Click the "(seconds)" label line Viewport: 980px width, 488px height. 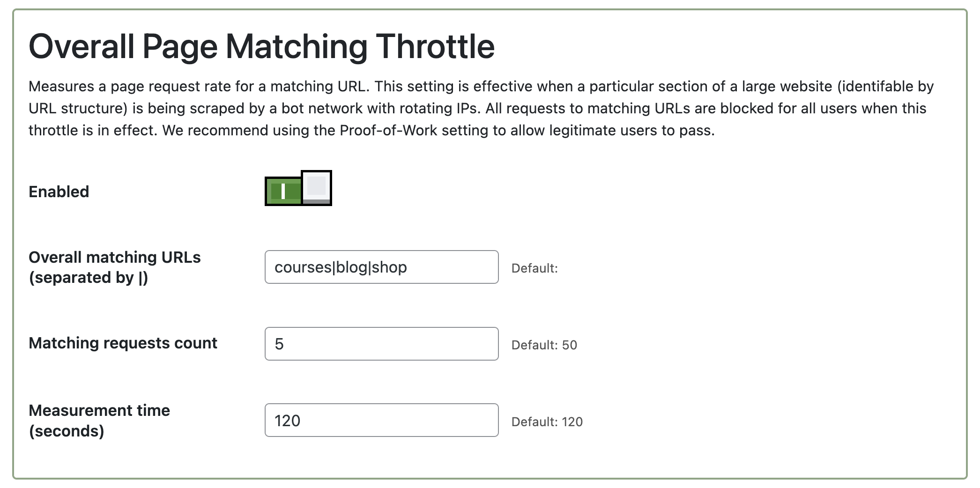(67, 431)
